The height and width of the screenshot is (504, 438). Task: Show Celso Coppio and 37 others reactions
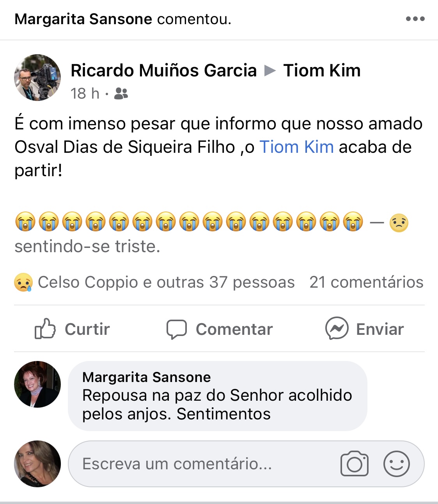click(166, 282)
